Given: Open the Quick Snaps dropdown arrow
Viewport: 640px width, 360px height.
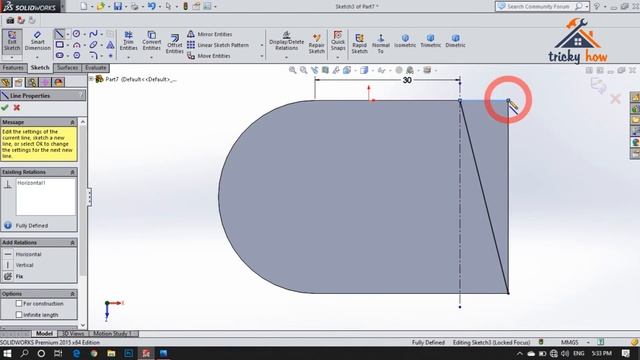Looking at the screenshot, I should (x=338, y=57).
